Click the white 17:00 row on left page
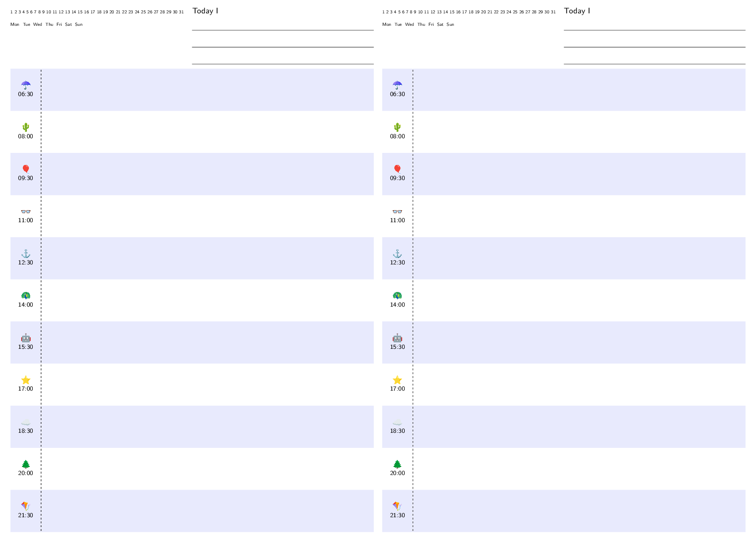756x534 pixels. (192, 385)
